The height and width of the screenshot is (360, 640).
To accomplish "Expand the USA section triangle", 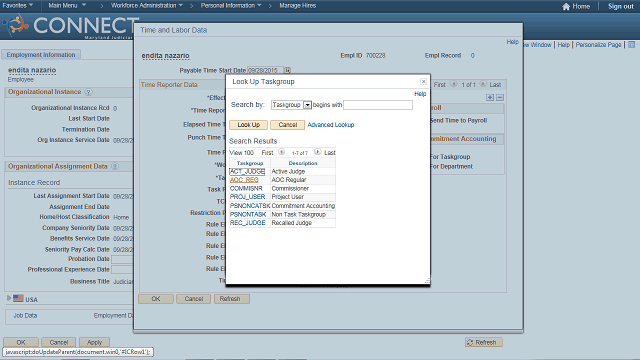I will pos(9,298).
